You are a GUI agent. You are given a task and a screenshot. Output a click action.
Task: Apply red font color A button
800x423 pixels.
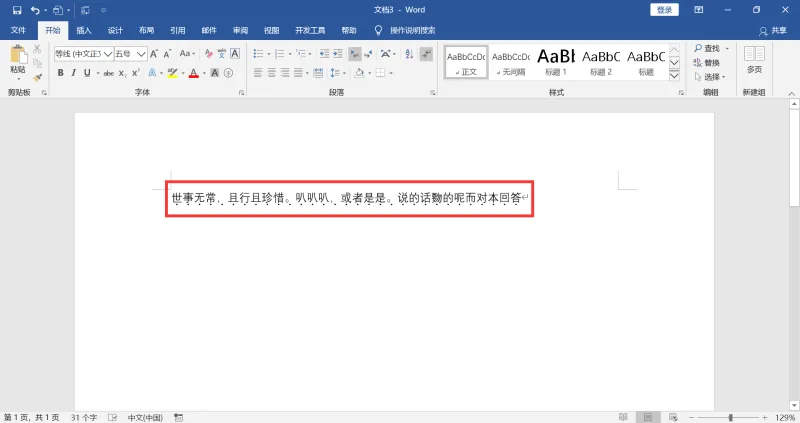pyautogui.click(x=194, y=73)
